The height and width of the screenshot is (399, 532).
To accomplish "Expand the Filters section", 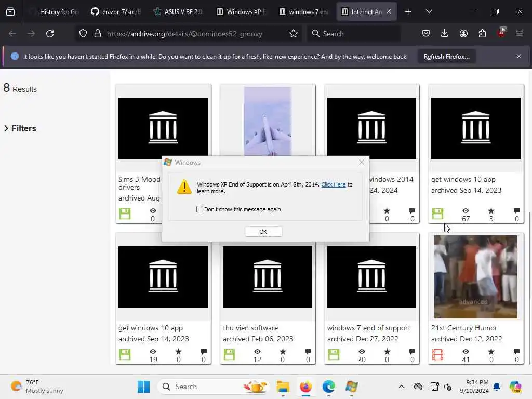I will [x=20, y=129].
